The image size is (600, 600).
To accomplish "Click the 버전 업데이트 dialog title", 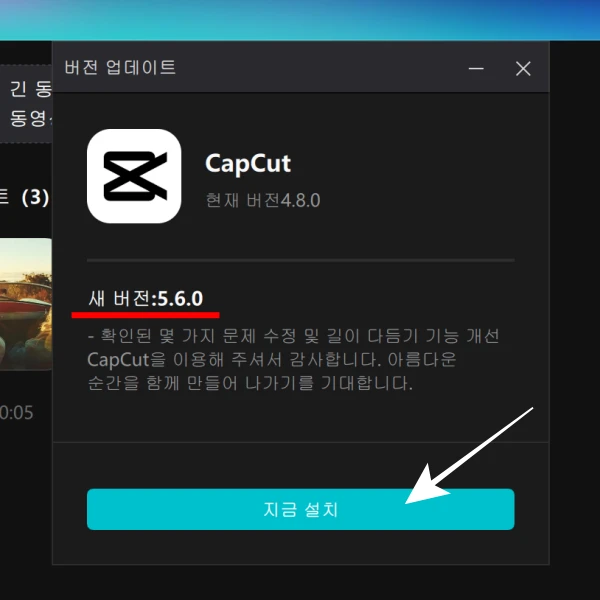I will [120, 67].
